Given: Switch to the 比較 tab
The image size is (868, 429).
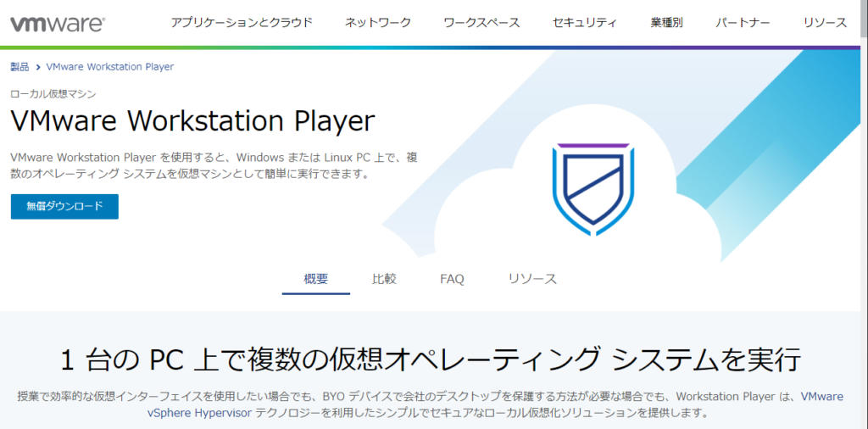Looking at the screenshot, I should (384, 279).
